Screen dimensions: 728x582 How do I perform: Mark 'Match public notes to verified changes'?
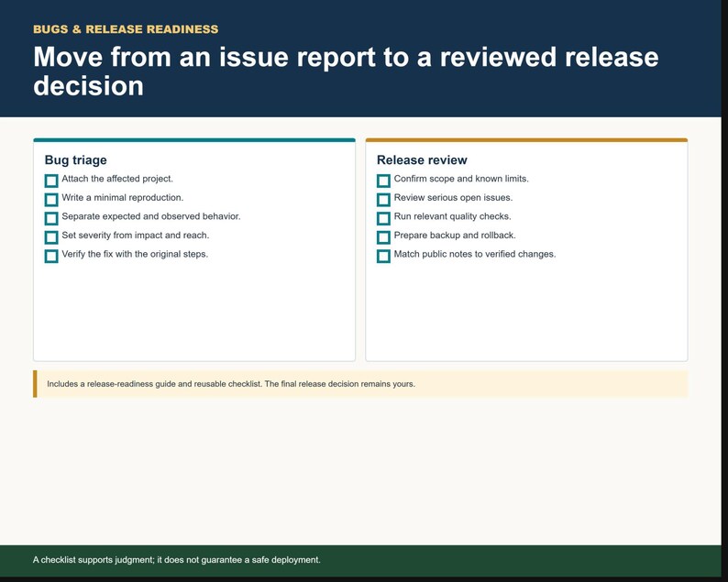point(383,257)
